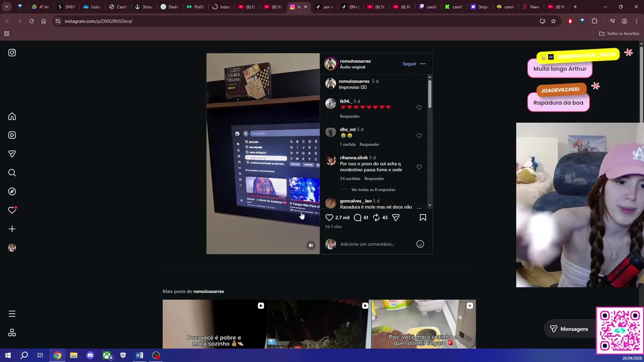
Task: Bookmark page with star icon
Action: 553,21
